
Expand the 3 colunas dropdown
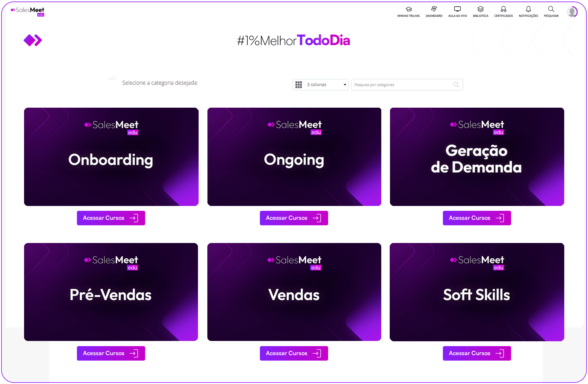tap(320, 85)
